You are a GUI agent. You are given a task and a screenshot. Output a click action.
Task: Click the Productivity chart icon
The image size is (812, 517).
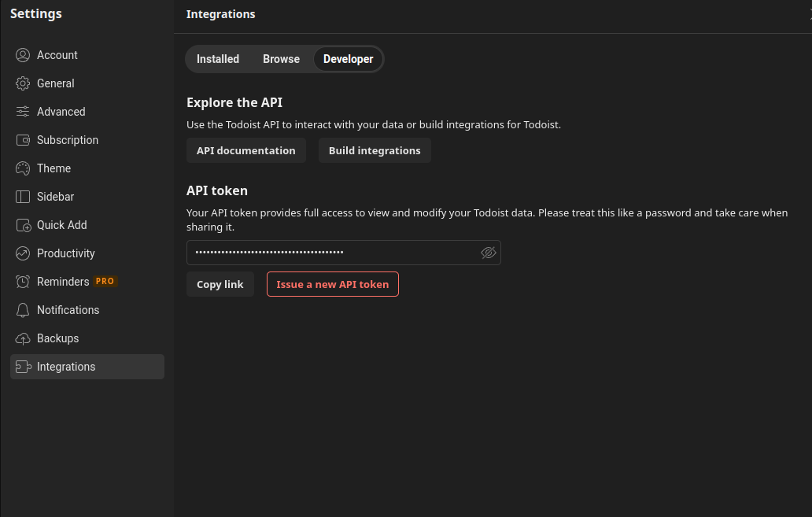coord(23,253)
